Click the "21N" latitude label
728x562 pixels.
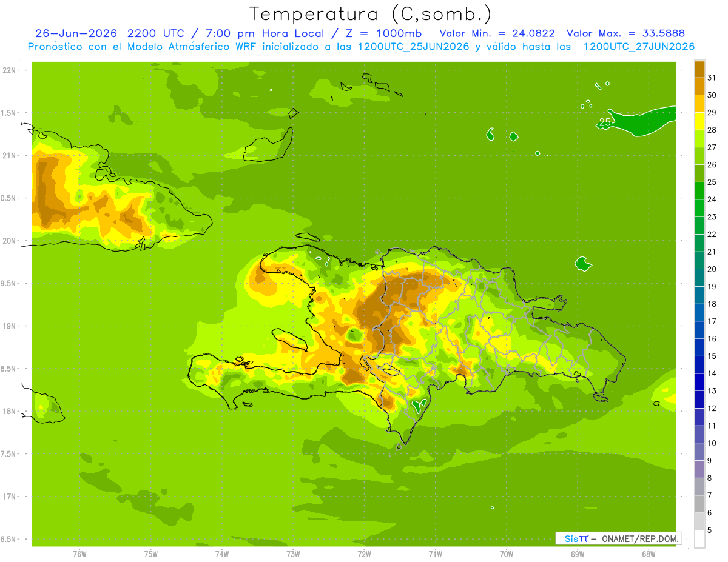(x=10, y=155)
